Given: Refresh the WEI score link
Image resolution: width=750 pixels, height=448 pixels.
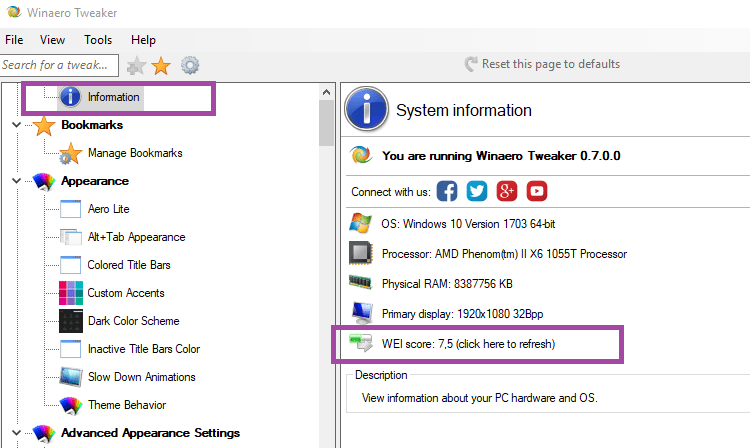Looking at the screenshot, I should click(468, 344).
